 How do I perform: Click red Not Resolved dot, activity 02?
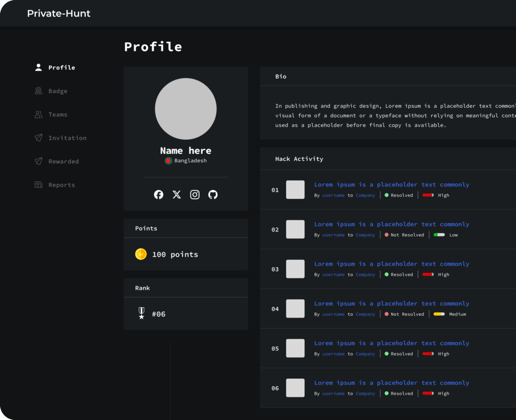(x=386, y=235)
